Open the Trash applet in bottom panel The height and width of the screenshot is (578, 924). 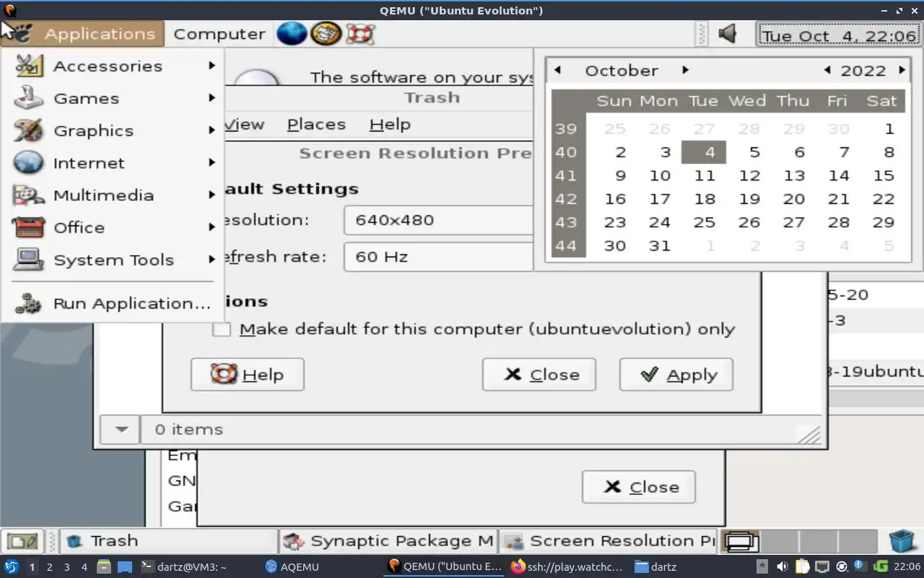pyautogui.click(x=902, y=540)
